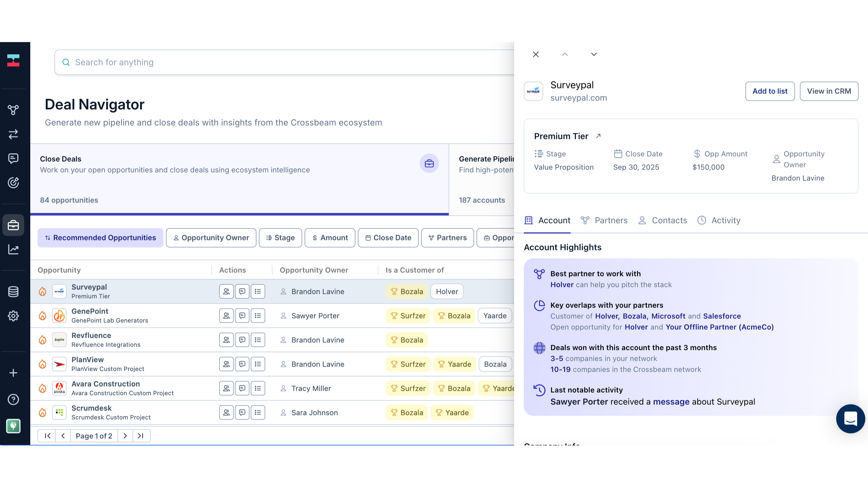Open the analytics chart sidebar icon
868x488 pixels.
13,249
